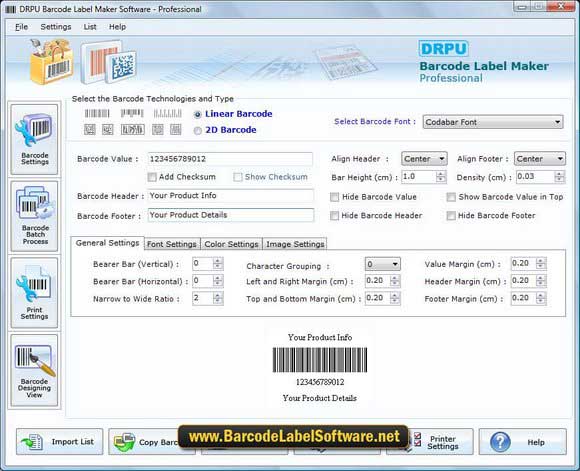Open the Settings menu
580x471 pixels.
(x=55, y=27)
